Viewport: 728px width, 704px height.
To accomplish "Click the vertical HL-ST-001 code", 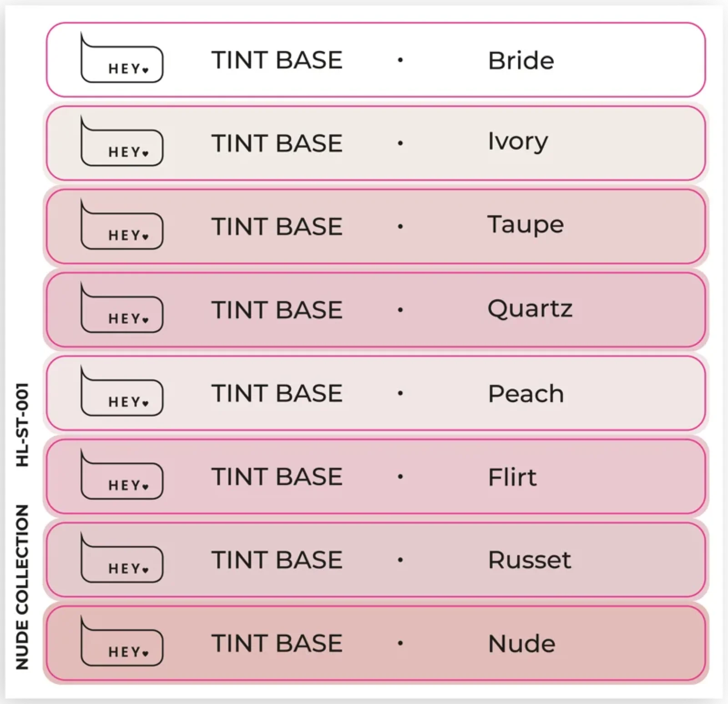I will [22, 425].
